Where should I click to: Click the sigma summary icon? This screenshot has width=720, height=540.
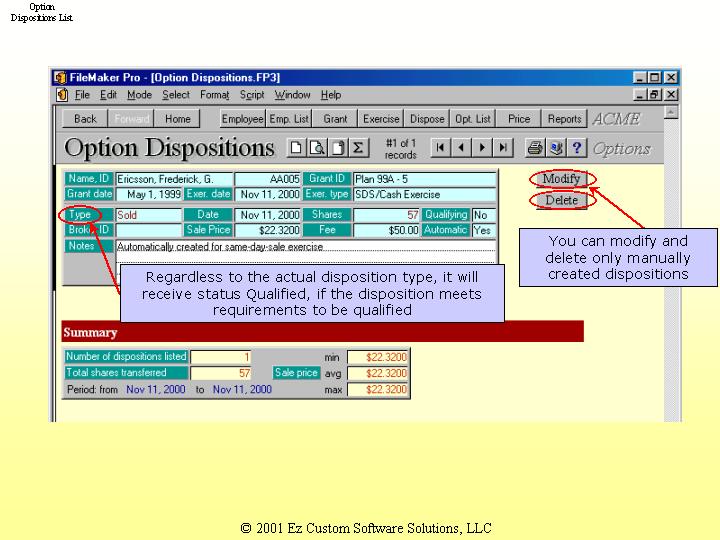coord(359,148)
